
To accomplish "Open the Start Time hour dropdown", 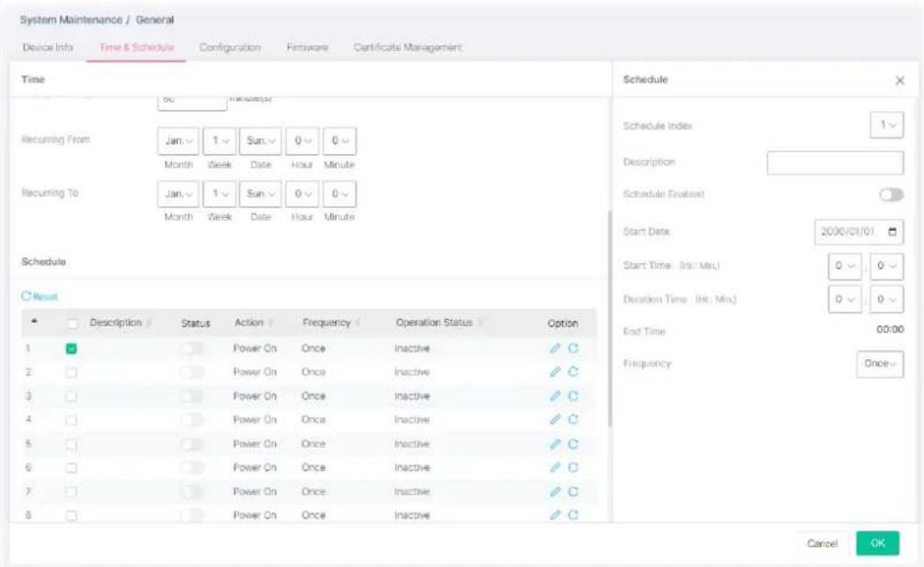I will [x=844, y=266].
